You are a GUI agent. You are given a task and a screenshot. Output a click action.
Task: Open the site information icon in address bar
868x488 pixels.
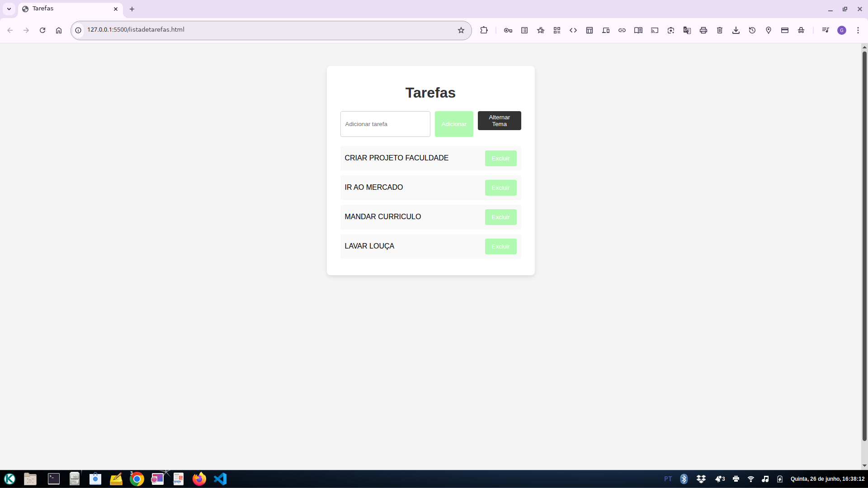(x=78, y=30)
